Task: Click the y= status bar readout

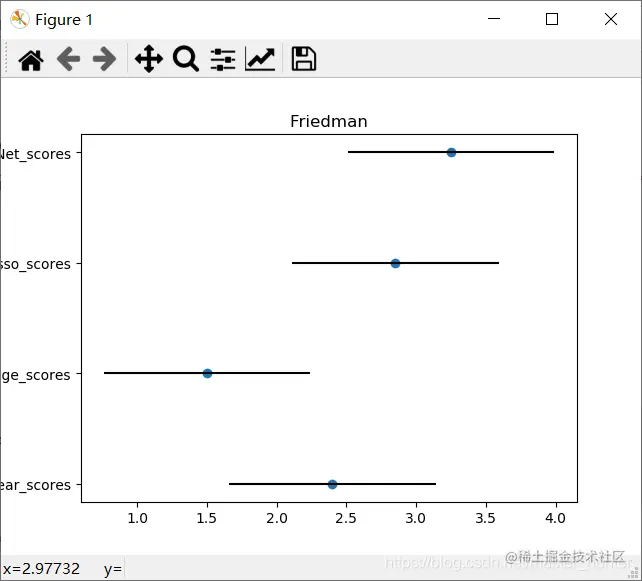Action: (x=113, y=570)
